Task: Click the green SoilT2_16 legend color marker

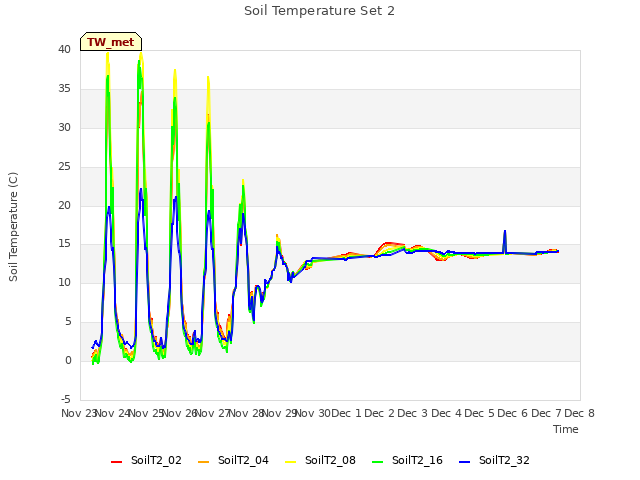Action: click(x=377, y=462)
